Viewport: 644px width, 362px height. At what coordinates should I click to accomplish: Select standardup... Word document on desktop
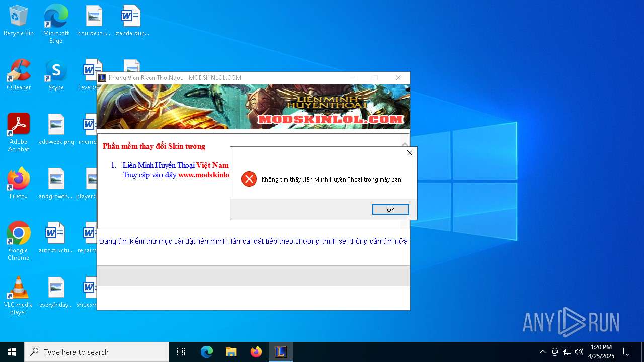click(132, 21)
